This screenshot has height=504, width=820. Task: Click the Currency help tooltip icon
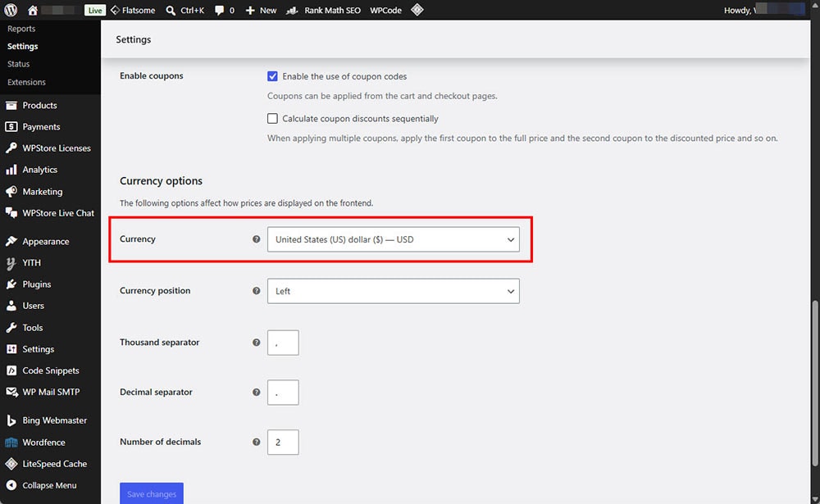pyautogui.click(x=256, y=239)
